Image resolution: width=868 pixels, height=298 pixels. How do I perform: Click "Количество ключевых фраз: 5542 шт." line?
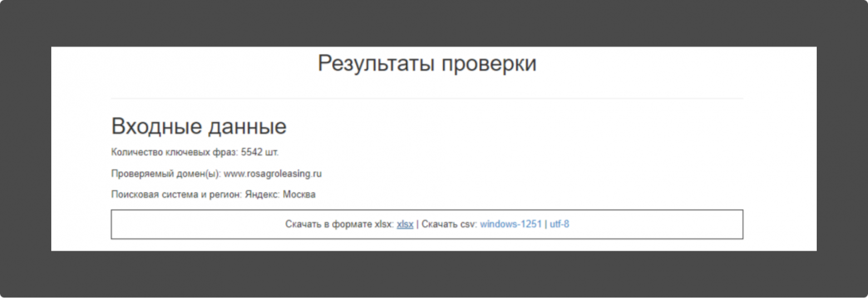click(x=195, y=152)
